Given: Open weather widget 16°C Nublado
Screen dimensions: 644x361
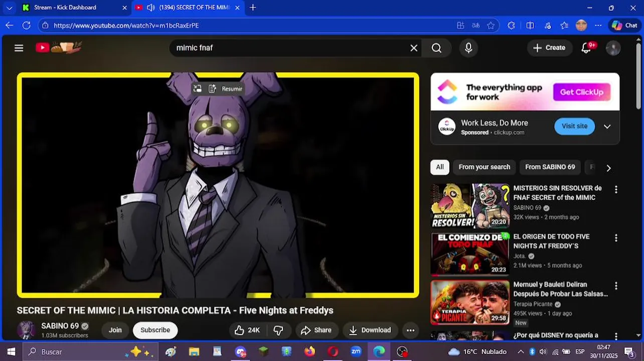Looking at the screenshot, I should tap(476, 351).
